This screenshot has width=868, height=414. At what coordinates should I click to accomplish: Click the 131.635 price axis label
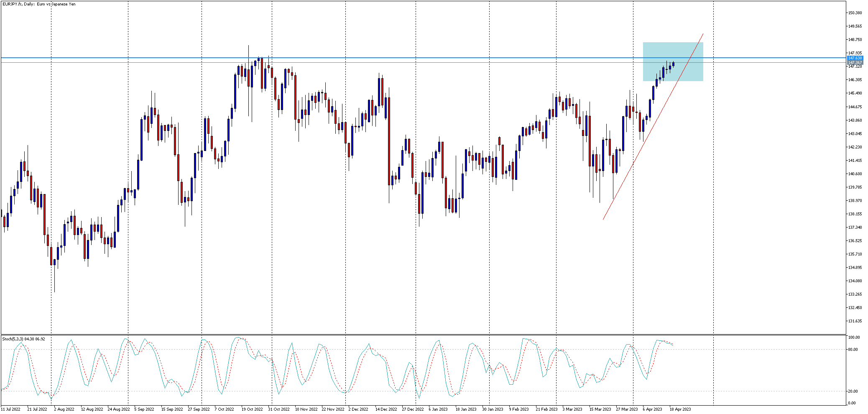(855, 321)
